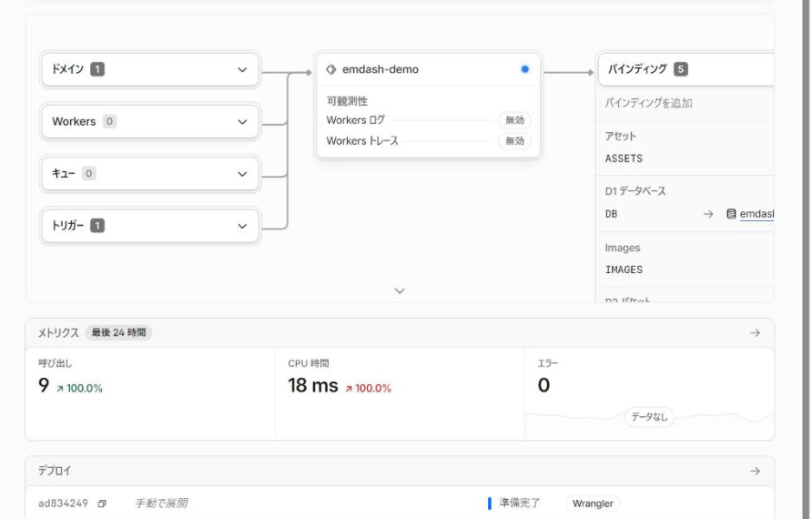Image resolution: width=812 pixels, height=519 pixels.
Task: Click the emdash-demo worker code icon
Action: [331, 69]
